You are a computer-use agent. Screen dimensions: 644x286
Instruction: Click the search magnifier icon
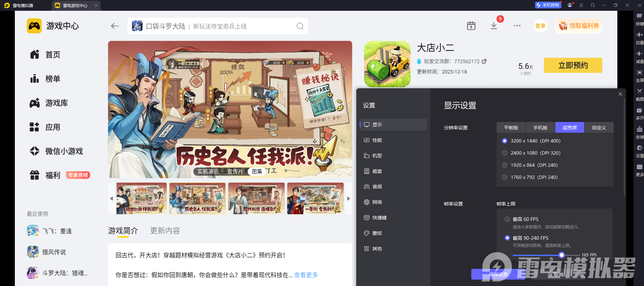(300, 26)
